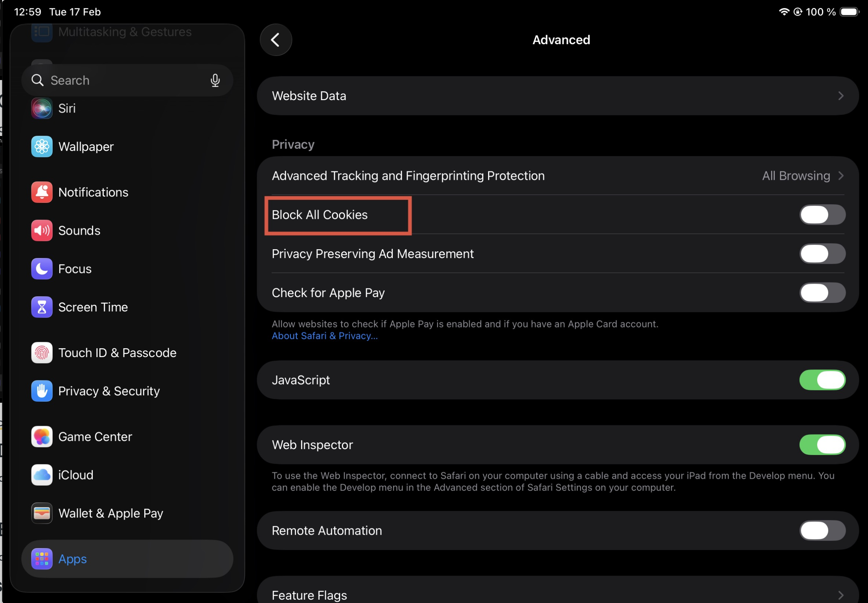
Task: Click the settings Search field
Action: click(x=121, y=80)
